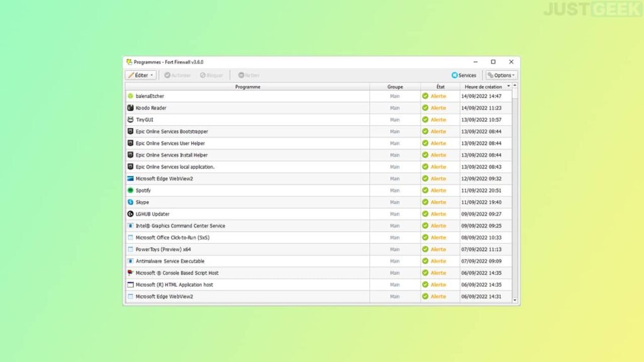Minimize the Fort Firewall window
This screenshot has width=644, height=362.
tap(475, 62)
